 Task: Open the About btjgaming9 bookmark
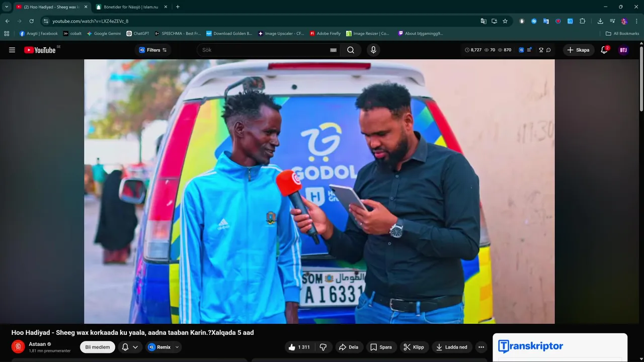click(421, 34)
